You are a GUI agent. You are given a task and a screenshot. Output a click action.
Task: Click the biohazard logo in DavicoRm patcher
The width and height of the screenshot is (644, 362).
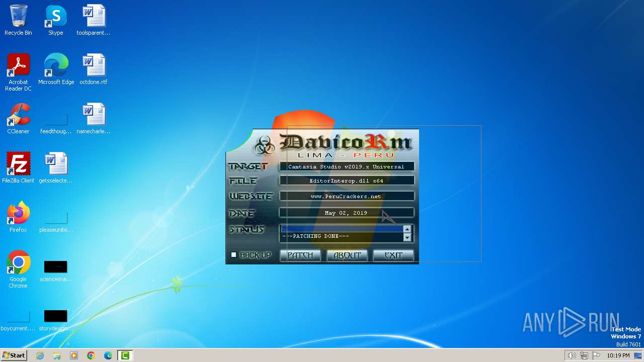coord(265,145)
